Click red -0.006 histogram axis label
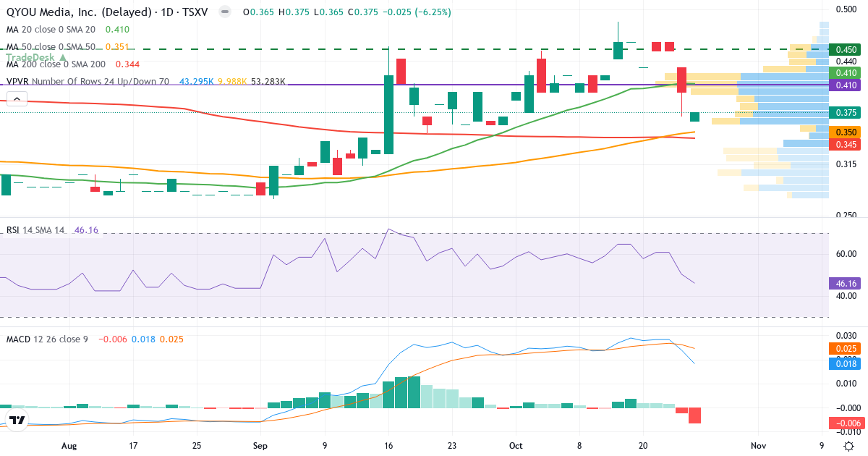The width and height of the screenshot is (868, 456). pyautogui.click(x=846, y=423)
